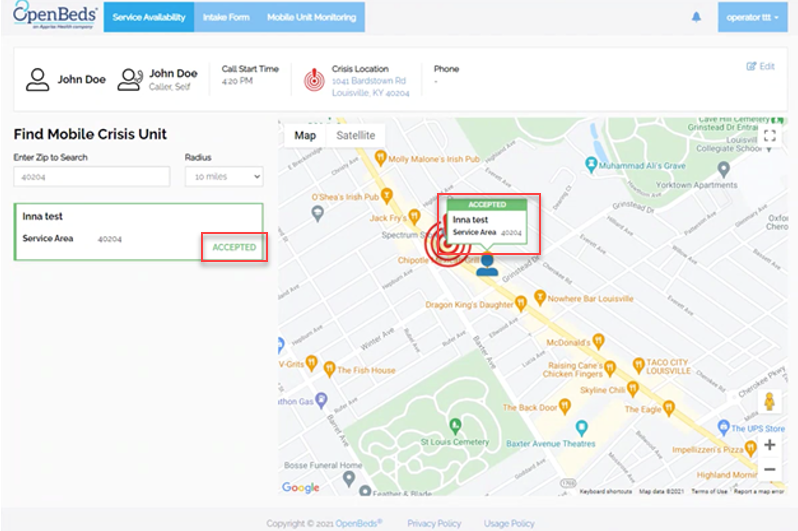Switch to Satellite map view
798x531 pixels.
[355, 136]
